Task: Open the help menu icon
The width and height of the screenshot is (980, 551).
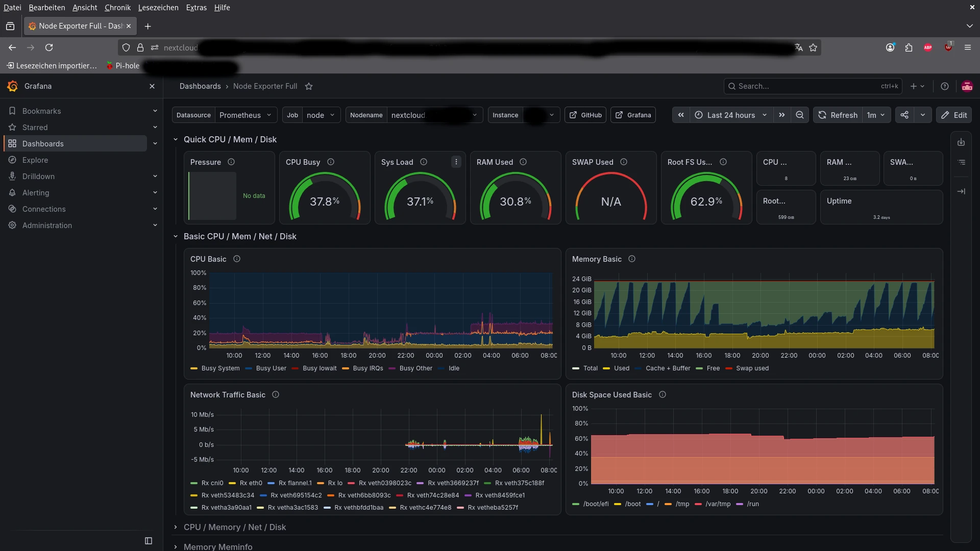Action: pos(945,86)
